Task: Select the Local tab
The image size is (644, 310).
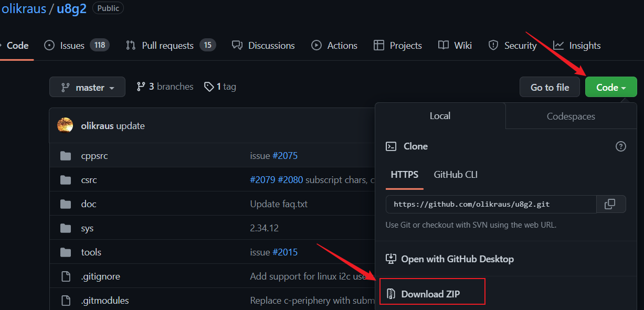Action: click(x=440, y=116)
